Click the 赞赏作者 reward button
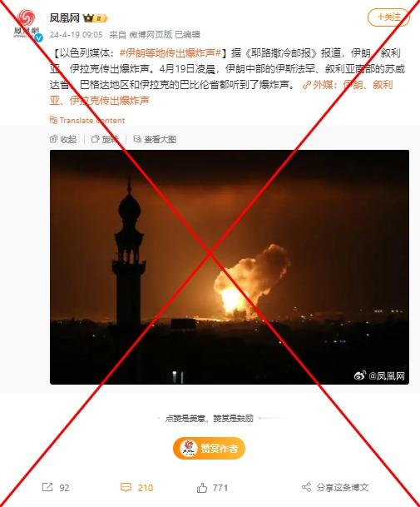The image size is (420, 507). pyautogui.click(x=209, y=448)
